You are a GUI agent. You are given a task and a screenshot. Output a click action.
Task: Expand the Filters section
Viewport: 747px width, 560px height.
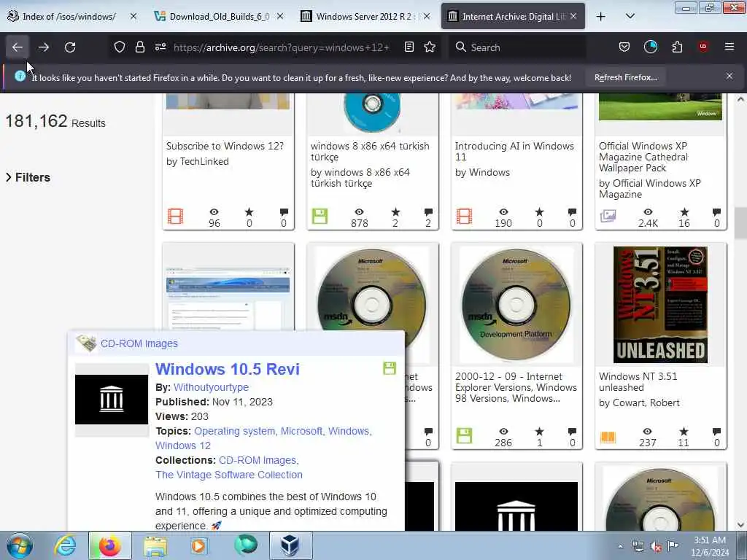(28, 177)
